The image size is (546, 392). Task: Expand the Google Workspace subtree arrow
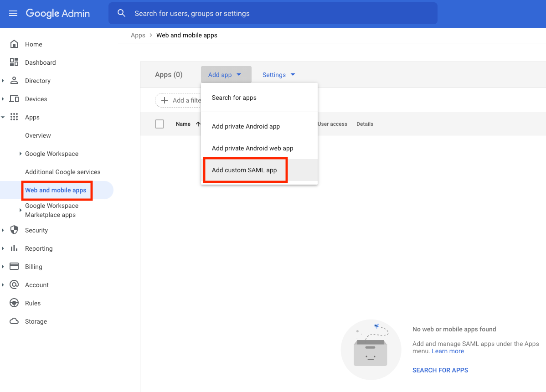coord(20,154)
